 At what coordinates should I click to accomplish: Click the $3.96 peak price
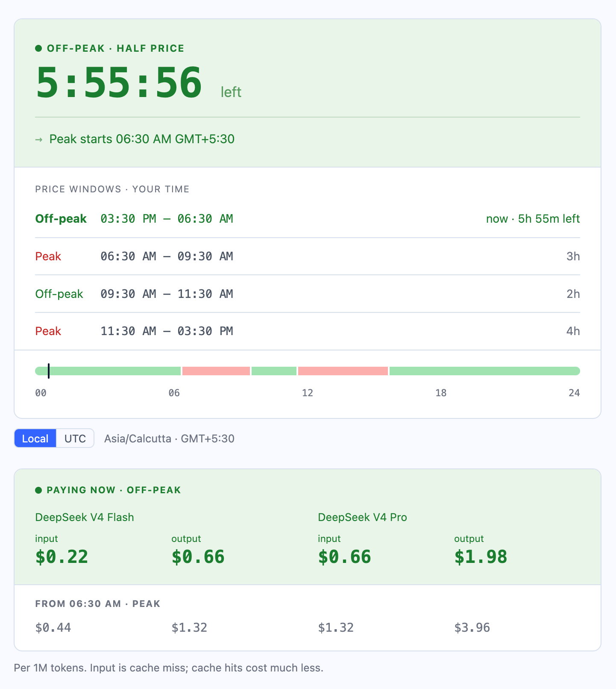[x=472, y=627]
